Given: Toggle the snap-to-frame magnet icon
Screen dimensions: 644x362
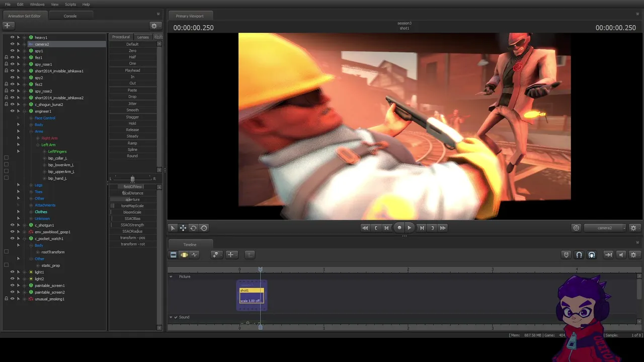Looking at the screenshot, I should click(592, 255).
